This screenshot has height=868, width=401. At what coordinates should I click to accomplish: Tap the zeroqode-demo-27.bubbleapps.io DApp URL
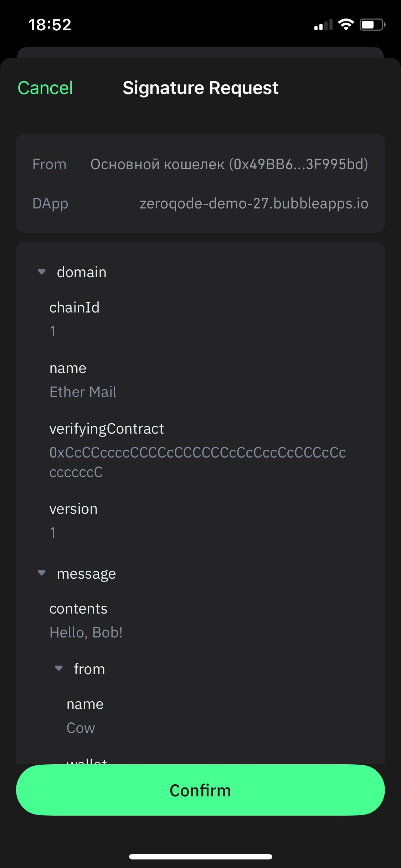click(254, 203)
